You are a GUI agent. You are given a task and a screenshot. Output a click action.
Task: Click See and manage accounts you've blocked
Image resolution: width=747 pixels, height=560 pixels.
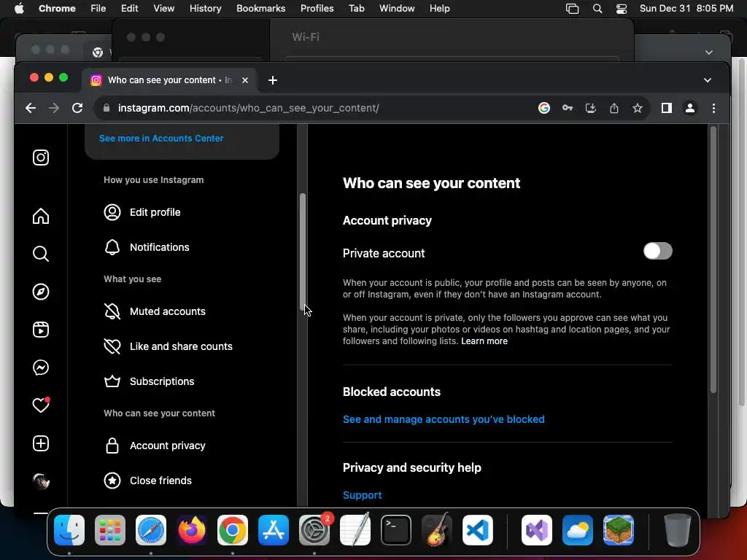[x=444, y=419]
